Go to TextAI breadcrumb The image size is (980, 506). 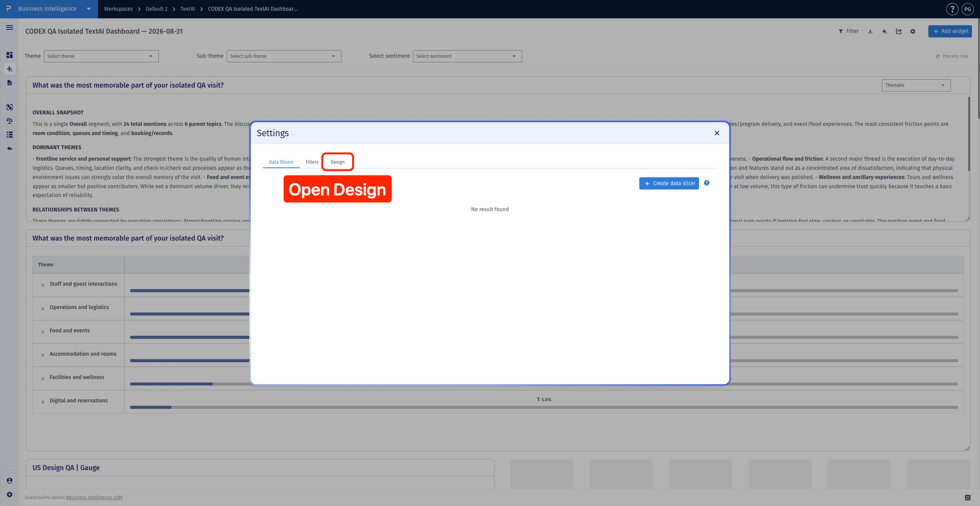(x=188, y=9)
